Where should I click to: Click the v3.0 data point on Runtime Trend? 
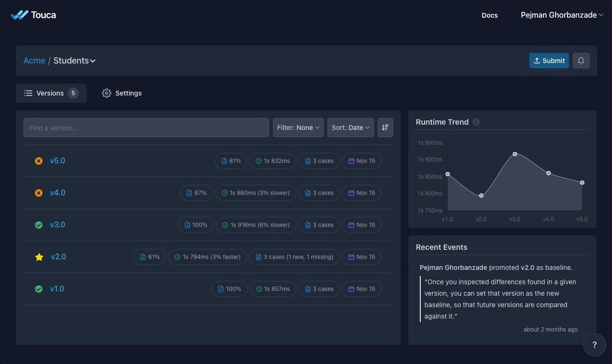tap(515, 154)
